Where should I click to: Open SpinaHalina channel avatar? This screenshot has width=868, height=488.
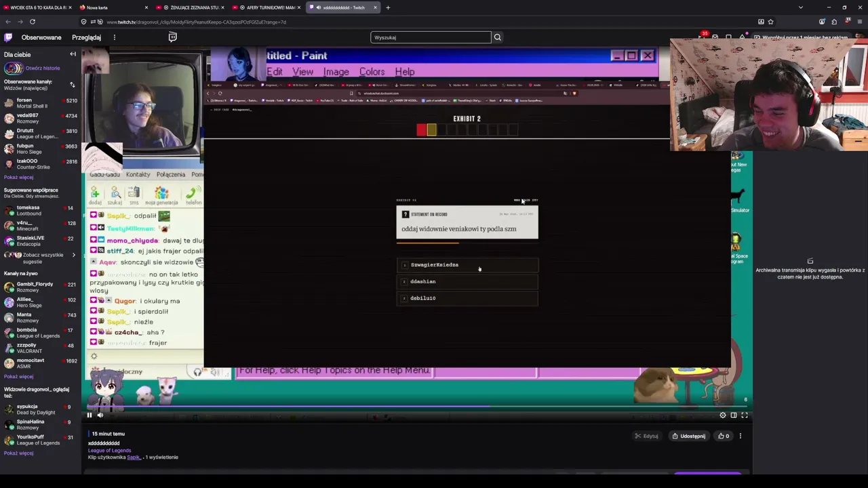[x=9, y=424]
